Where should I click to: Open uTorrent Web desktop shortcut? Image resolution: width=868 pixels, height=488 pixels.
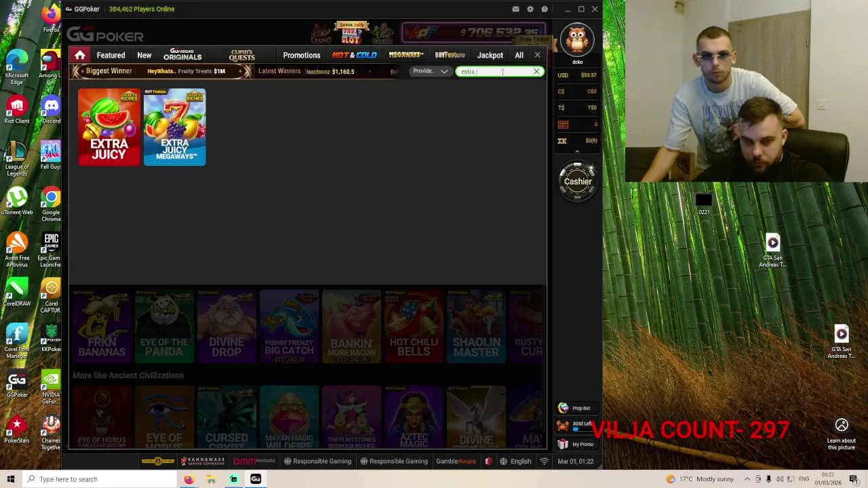(17, 201)
